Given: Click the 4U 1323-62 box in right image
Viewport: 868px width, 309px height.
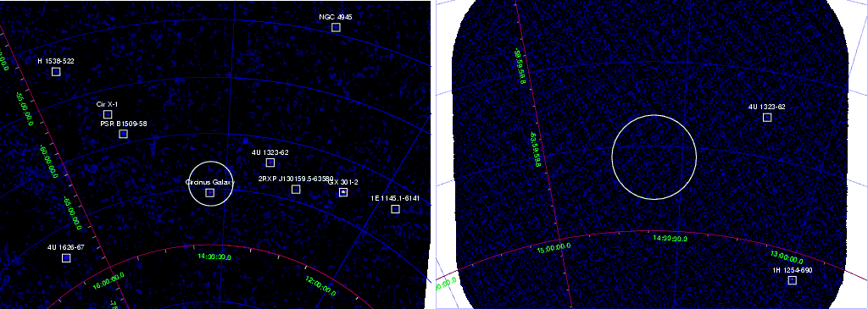Looking at the screenshot, I should [767, 117].
